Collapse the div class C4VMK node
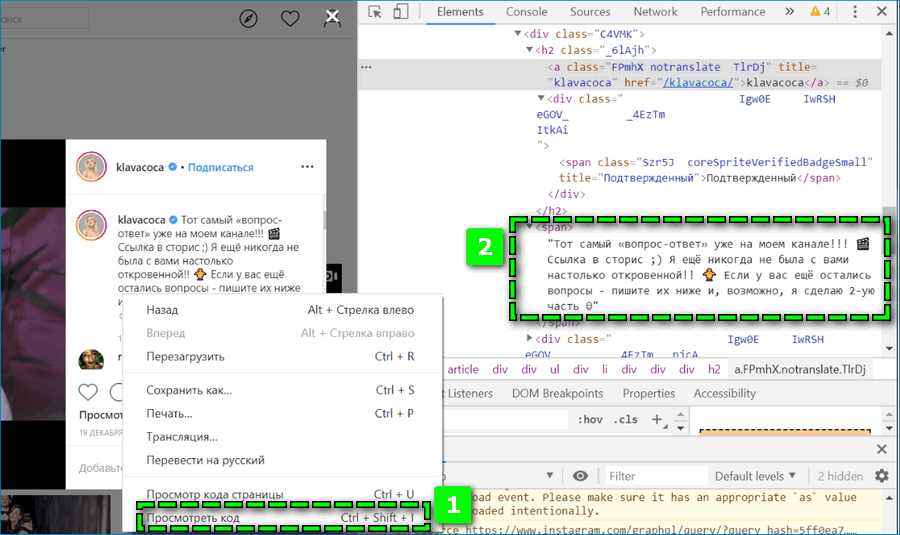This screenshot has height=535, width=900. point(516,32)
